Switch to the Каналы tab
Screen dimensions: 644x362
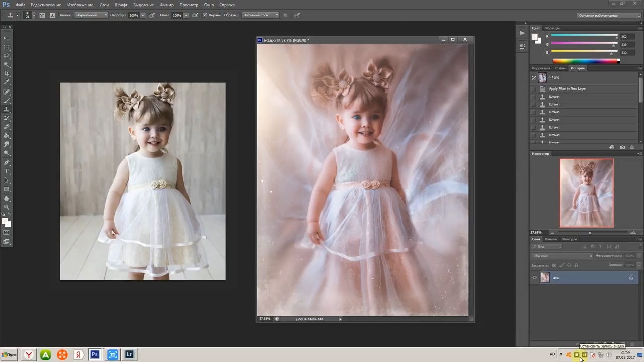coord(551,239)
